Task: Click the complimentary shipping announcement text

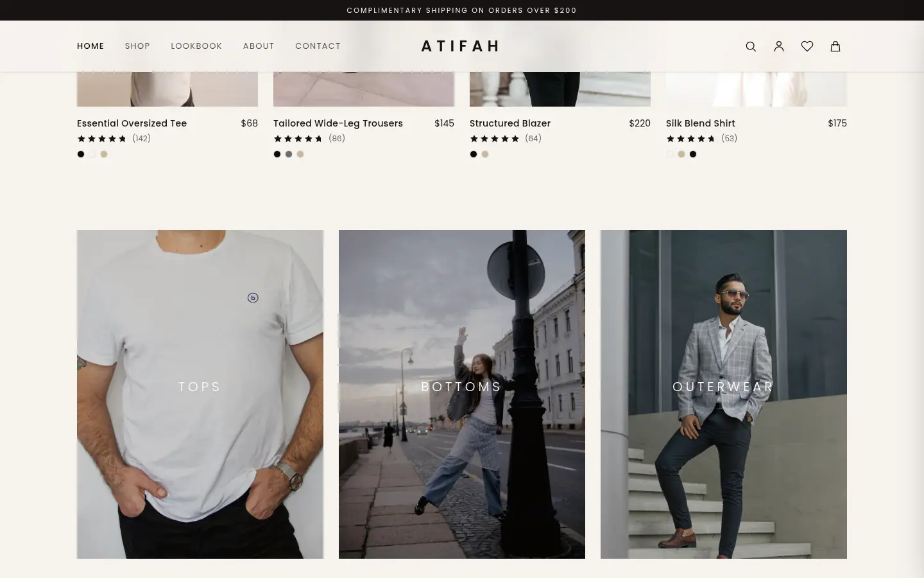Action: pos(462,10)
